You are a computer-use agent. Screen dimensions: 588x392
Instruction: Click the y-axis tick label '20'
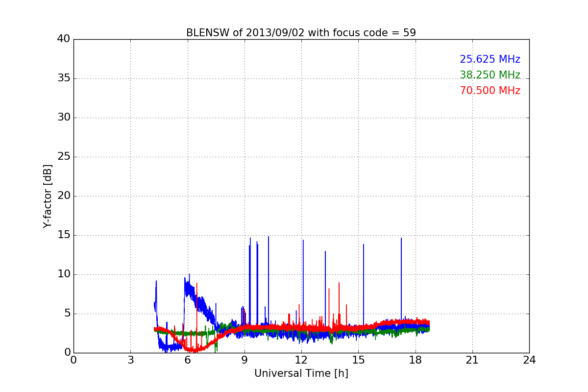[x=64, y=196]
